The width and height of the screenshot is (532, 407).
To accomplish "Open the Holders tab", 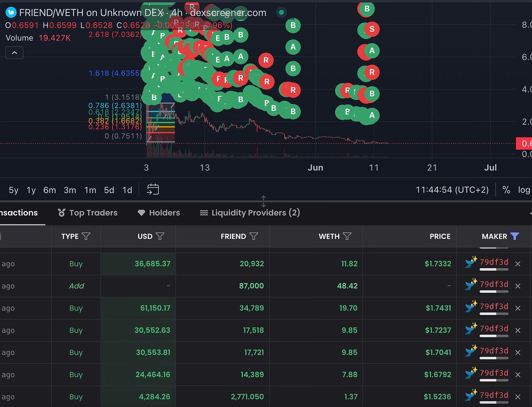I will (159, 213).
